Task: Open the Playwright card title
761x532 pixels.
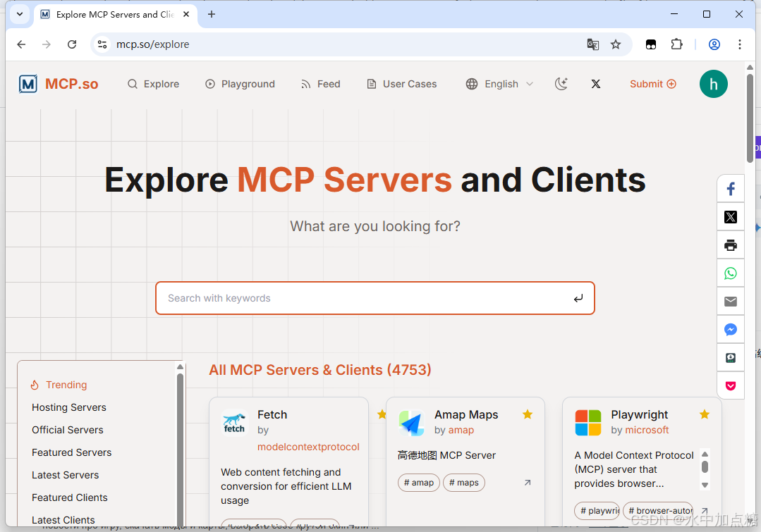Action: click(x=639, y=414)
